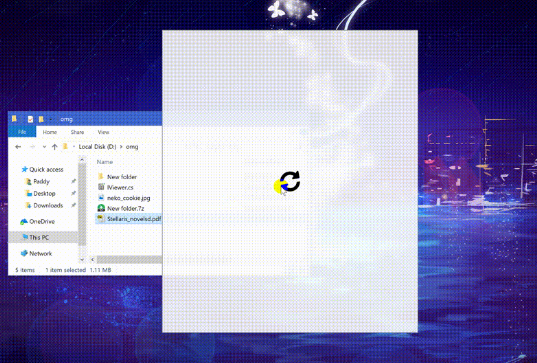This screenshot has height=363, width=537.
Task: Select neko_cookie.jpg image file
Action: [128, 198]
